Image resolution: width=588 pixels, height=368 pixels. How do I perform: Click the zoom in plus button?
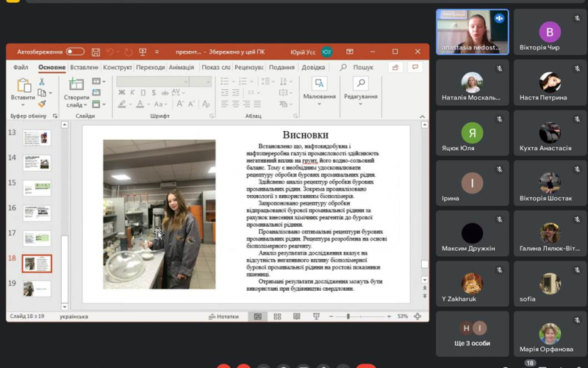pyautogui.click(x=390, y=316)
